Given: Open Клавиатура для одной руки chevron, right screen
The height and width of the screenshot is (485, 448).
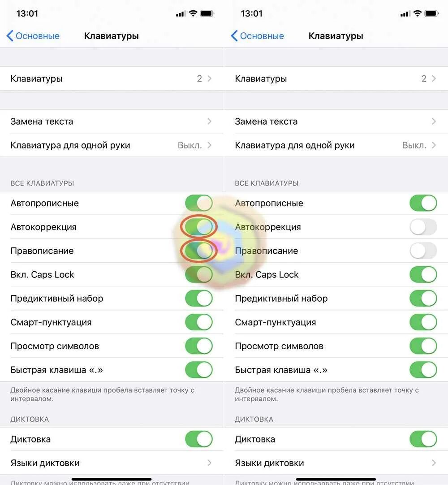Looking at the screenshot, I should pyautogui.click(x=433, y=145).
